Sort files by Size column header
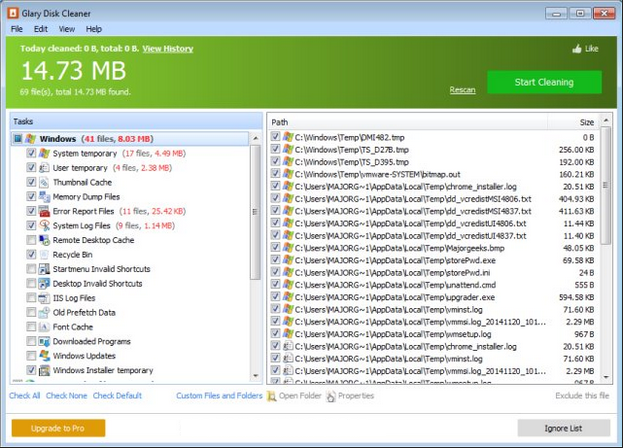This screenshot has width=623, height=448. tap(574, 122)
